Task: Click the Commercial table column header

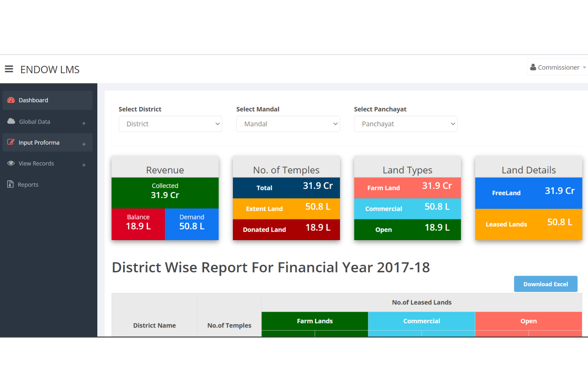Action: 422,321
